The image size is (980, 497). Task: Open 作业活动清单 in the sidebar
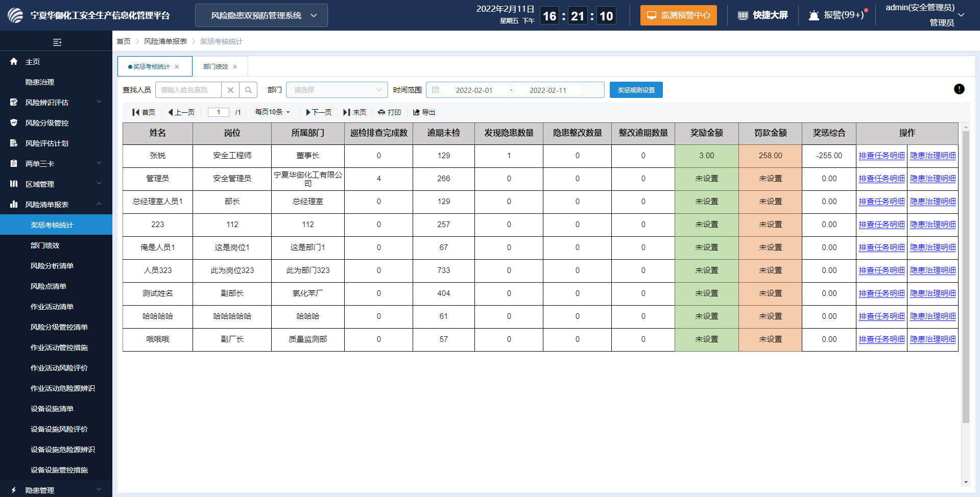[56, 307]
